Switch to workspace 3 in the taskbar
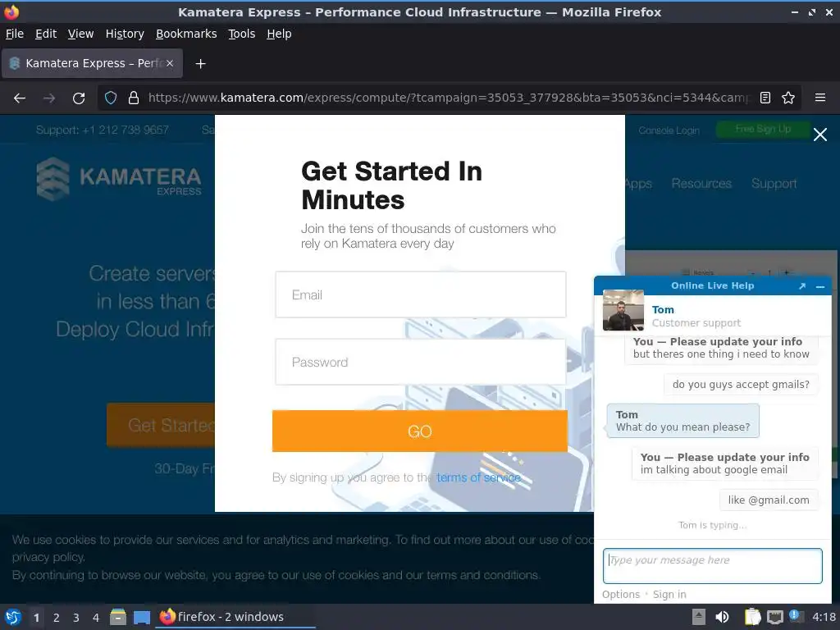 (76, 618)
